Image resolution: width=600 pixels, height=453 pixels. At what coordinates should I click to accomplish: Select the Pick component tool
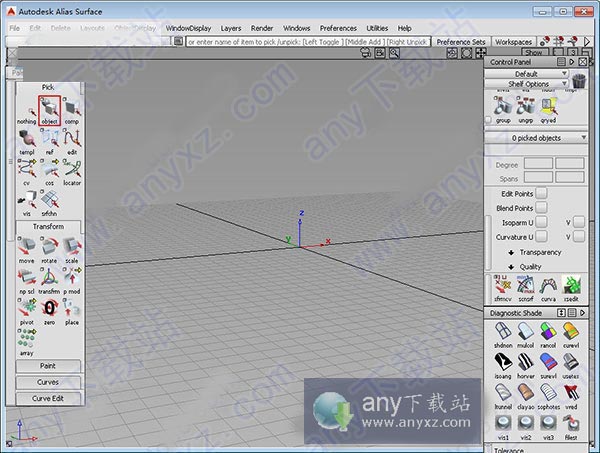tap(72, 111)
